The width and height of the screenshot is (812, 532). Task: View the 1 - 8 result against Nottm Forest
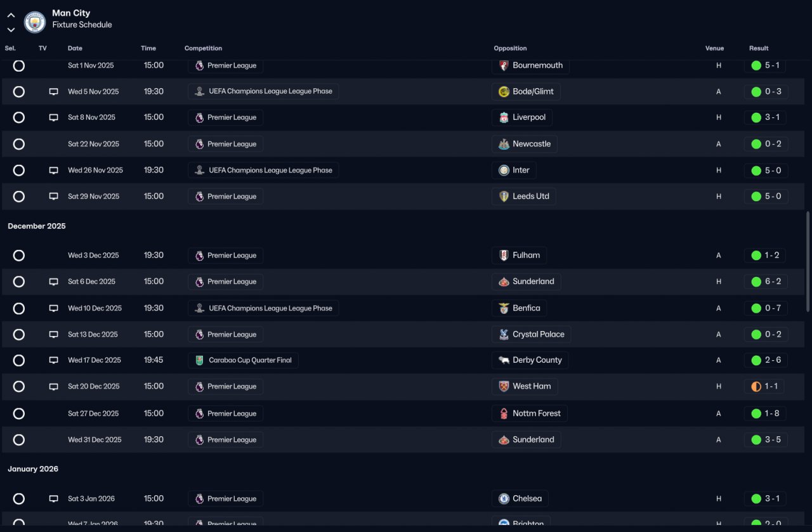tap(766, 413)
